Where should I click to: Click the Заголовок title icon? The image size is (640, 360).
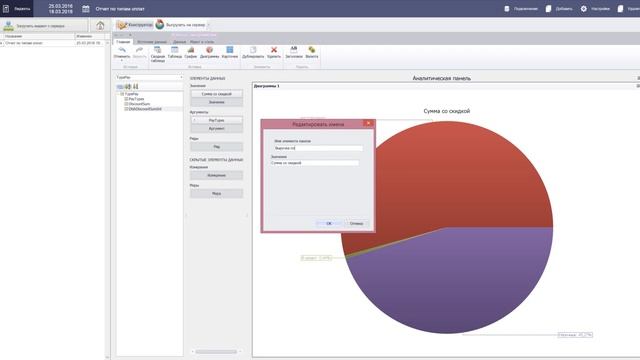tap(293, 50)
